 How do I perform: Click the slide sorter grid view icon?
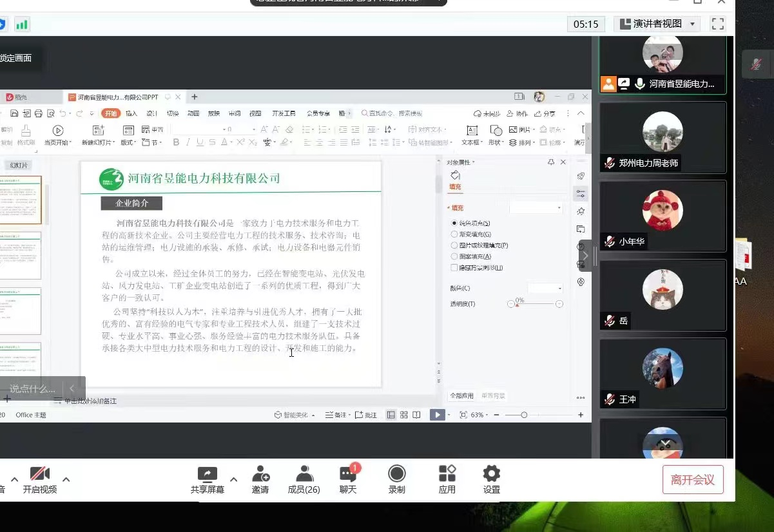point(404,415)
